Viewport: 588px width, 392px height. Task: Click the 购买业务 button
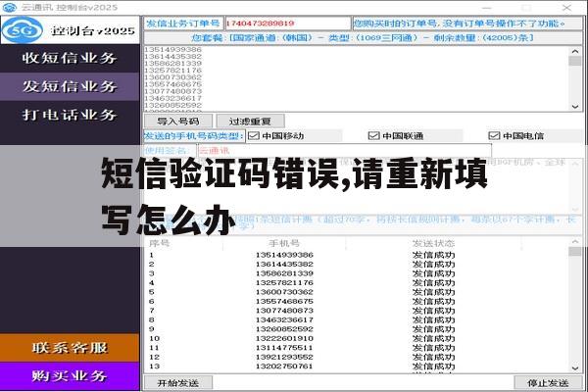pyautogui.click(x=70, y=376)
